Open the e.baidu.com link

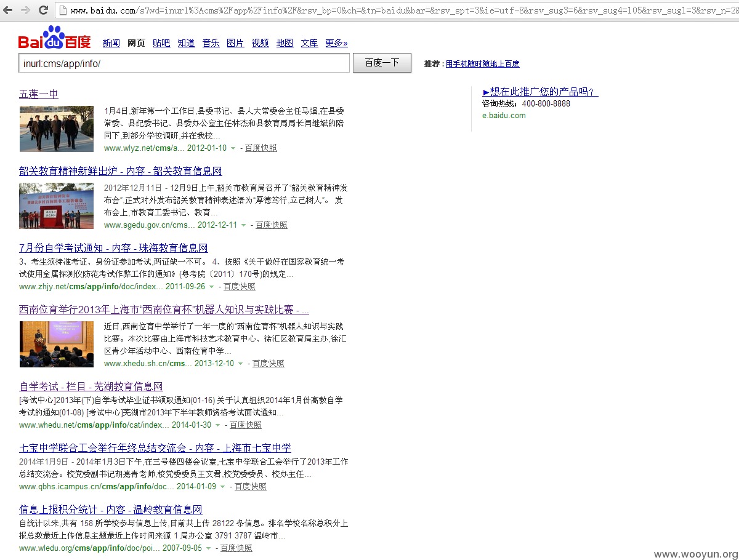point(504,115)
